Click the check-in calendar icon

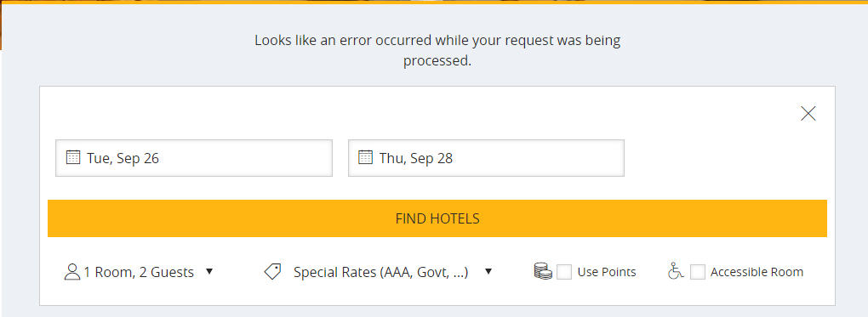[x=73, y=158]
